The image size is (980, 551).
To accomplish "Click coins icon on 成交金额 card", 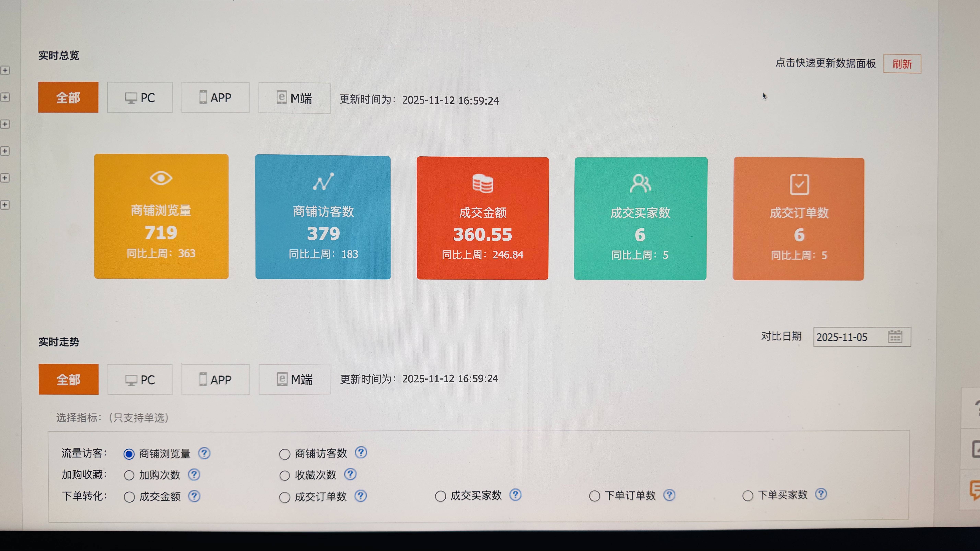I will tap(482, 184).
